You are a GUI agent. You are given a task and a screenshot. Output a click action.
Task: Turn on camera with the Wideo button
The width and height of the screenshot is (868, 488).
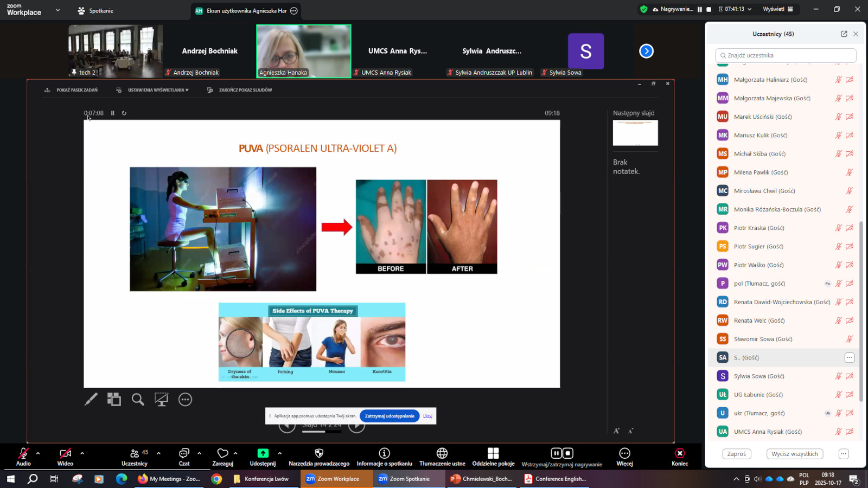pos(65,457)
